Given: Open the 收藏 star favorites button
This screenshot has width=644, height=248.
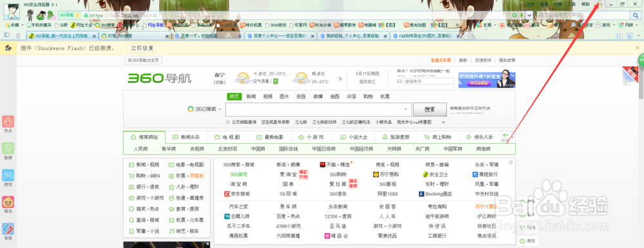Looking at the screenshot, I should (x=12, y=25).
